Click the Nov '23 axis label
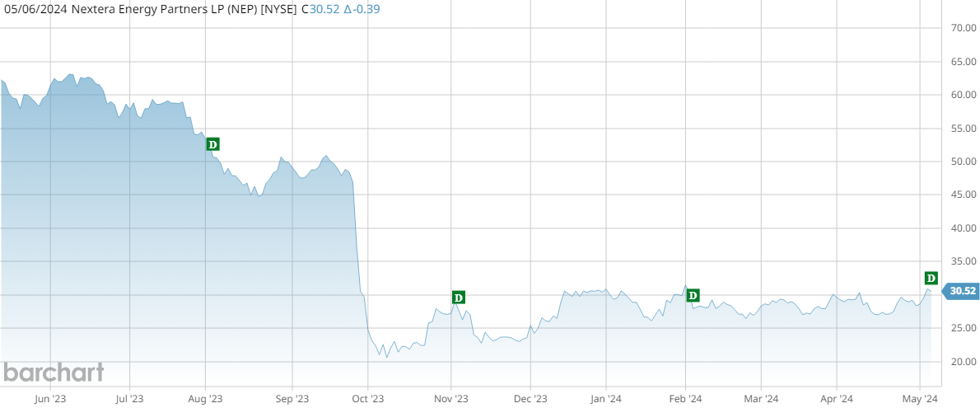The height and width of the screenshot is (408, 980). click(x=450, y=398)
